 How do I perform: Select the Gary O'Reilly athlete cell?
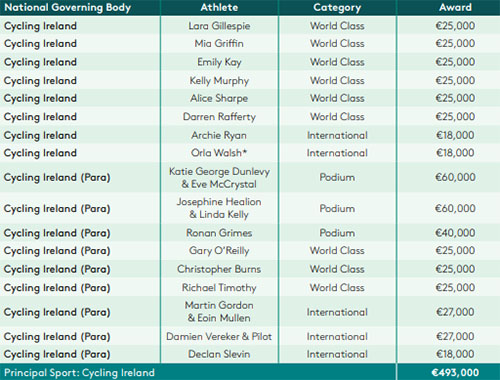click(x=219, y=251)
